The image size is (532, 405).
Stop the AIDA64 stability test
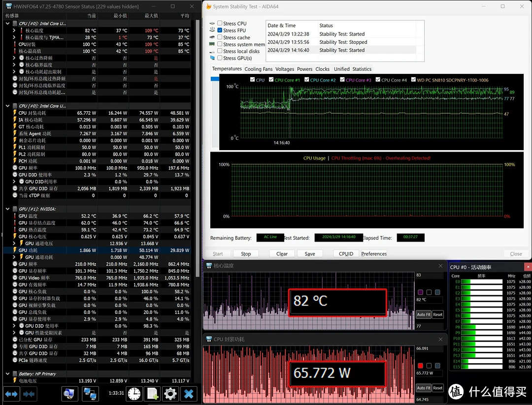coord(246,254)
